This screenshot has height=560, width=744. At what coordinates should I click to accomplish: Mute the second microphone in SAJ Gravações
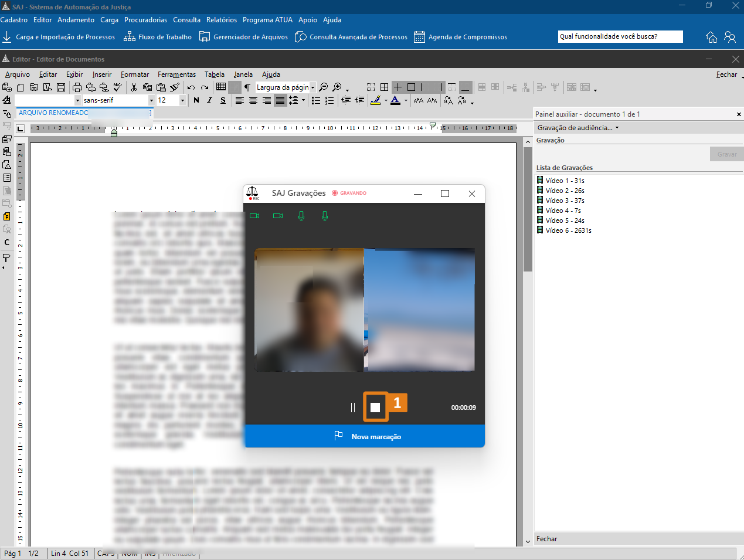pos(325,216)
